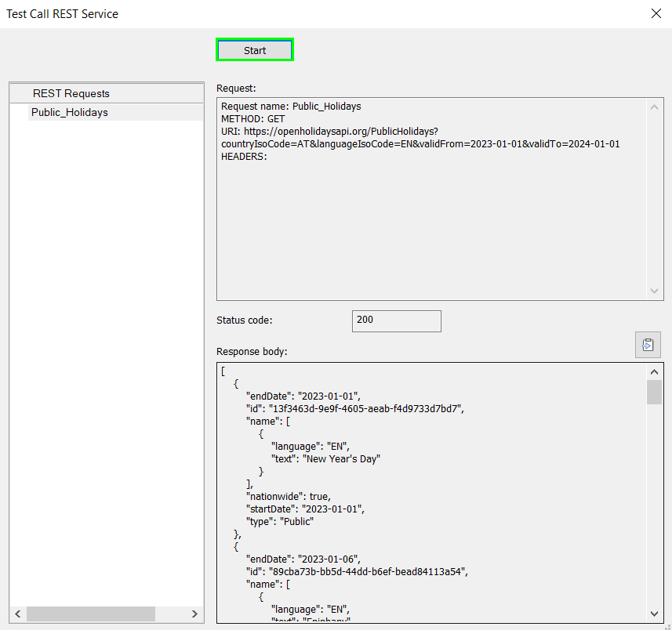Viewport: 672px width, 630px height.
Task: Click inside the Status code field
Action: pyautogui.click(x=397, y=320)
